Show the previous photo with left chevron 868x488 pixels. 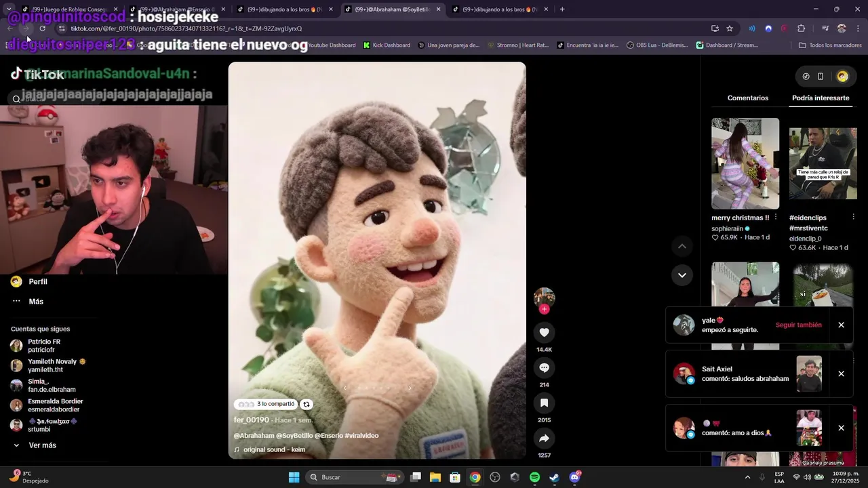click(344, 388)
